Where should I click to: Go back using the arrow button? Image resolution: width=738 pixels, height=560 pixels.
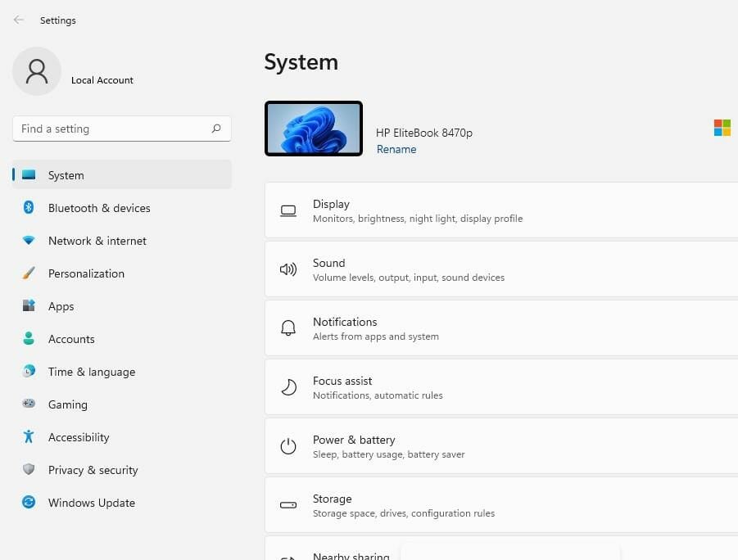coord(19,20)
